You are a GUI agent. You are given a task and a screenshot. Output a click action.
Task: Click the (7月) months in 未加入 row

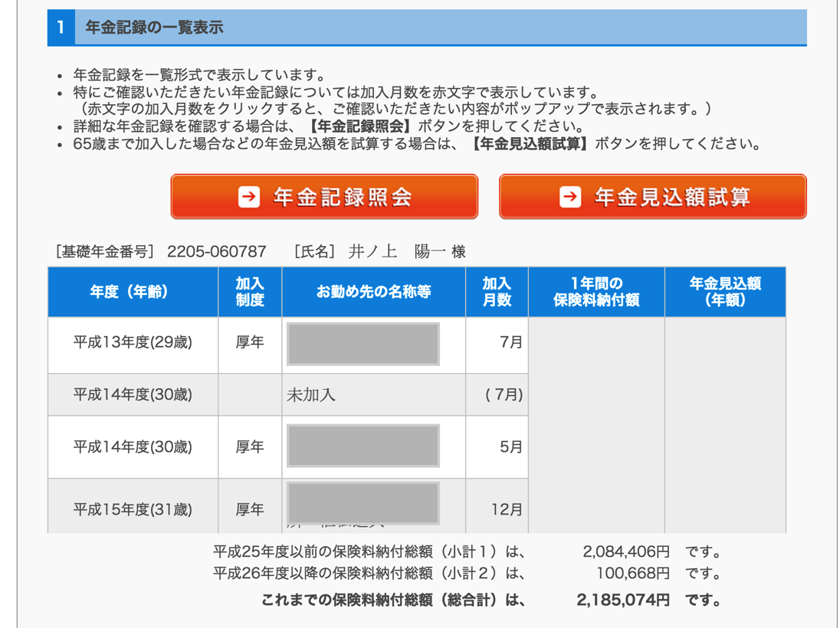pyautogui.click(x=504, y=395)
